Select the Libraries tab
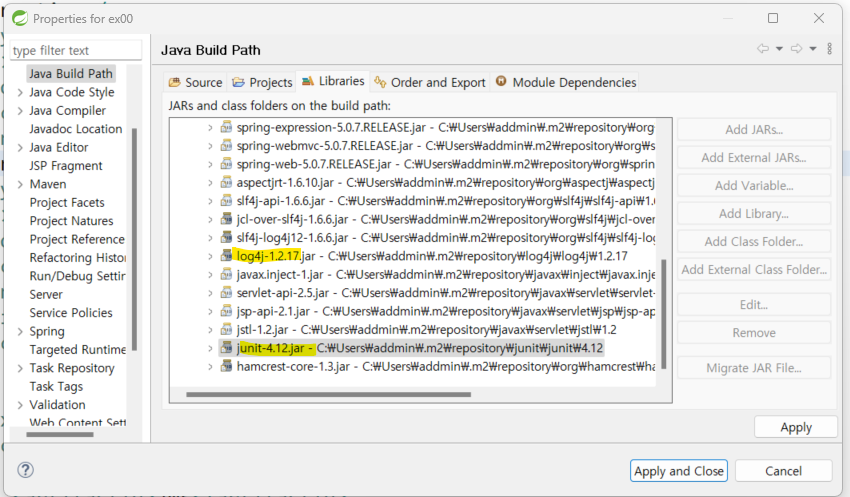Image resolution: width=850 pixels, height=497 pixels. tap(333, 81)
